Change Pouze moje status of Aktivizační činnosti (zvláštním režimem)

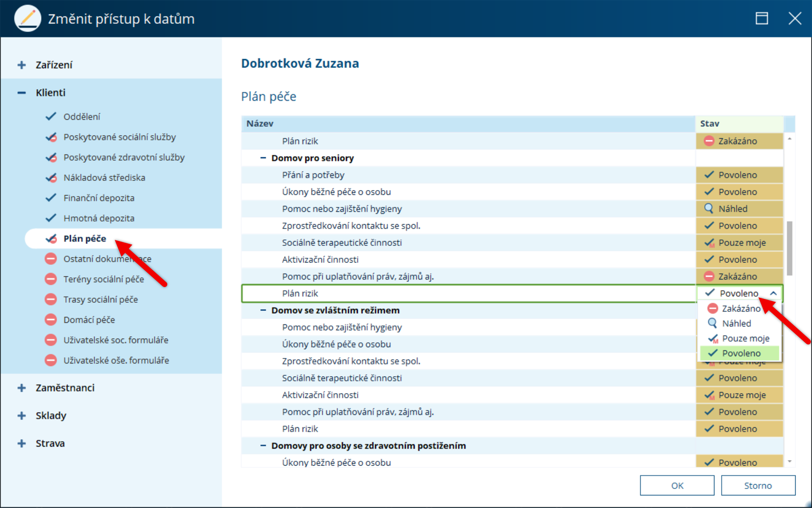click(739, 395)
